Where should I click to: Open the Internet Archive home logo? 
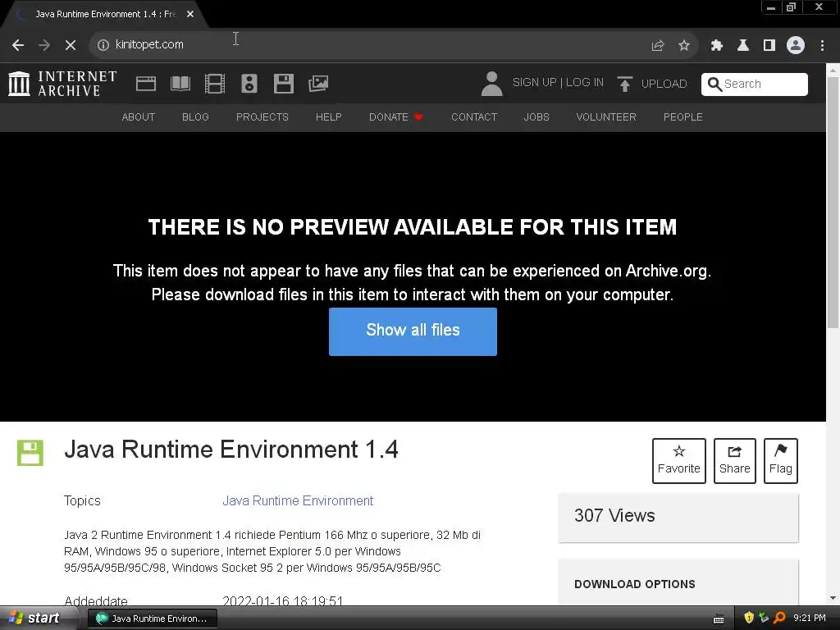[62, 84]
